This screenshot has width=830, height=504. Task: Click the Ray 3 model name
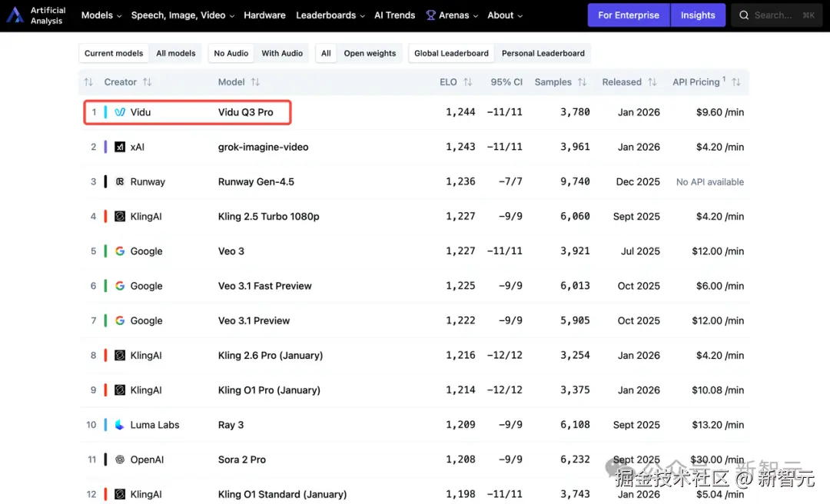point(231,425)
